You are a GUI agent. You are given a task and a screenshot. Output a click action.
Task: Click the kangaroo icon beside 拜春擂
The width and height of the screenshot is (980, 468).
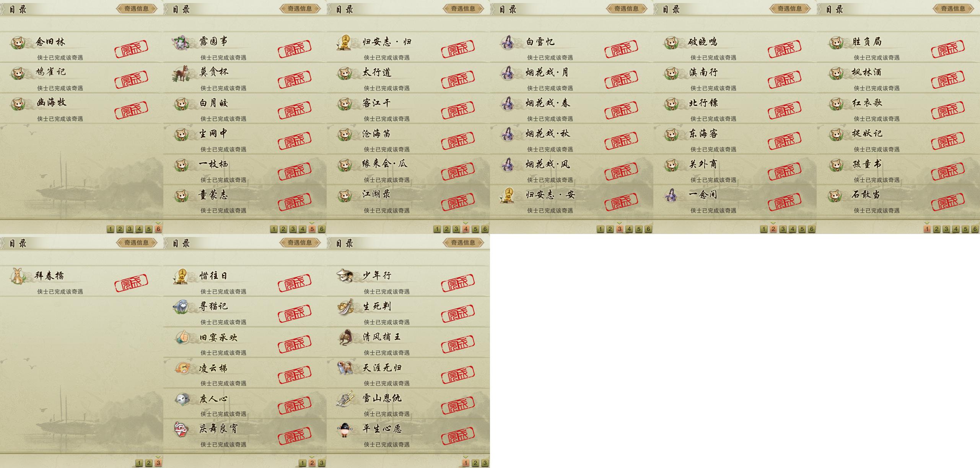[x=17, y=276]
